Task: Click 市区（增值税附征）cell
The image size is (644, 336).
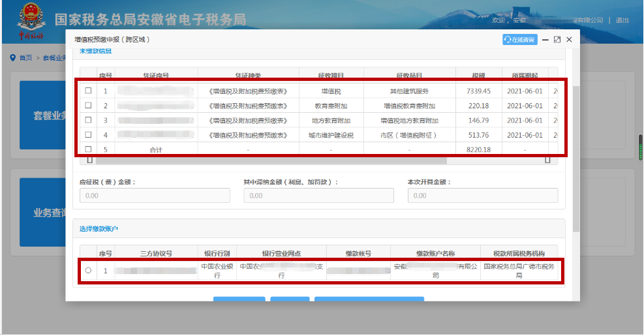Action: pos(409,135)
